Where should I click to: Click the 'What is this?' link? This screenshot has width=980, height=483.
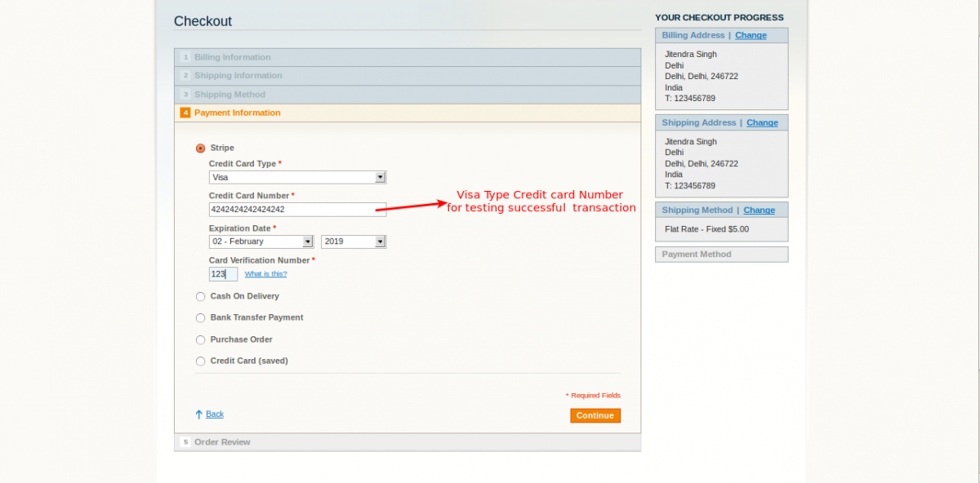coord(265,274)
